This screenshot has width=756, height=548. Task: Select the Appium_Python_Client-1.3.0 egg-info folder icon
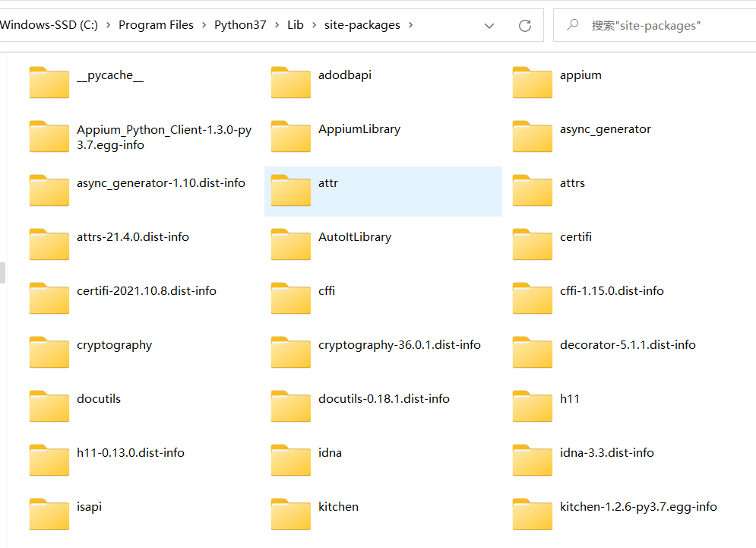click(49, 137)
